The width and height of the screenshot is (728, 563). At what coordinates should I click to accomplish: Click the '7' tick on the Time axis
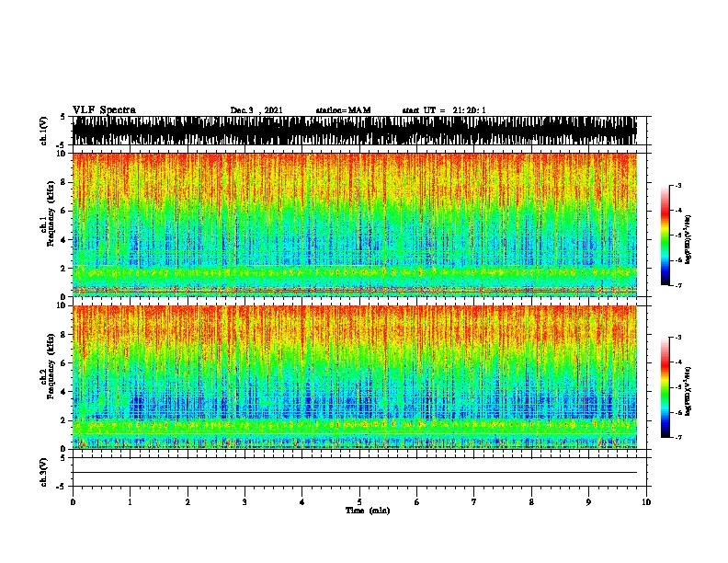(474, 502)
